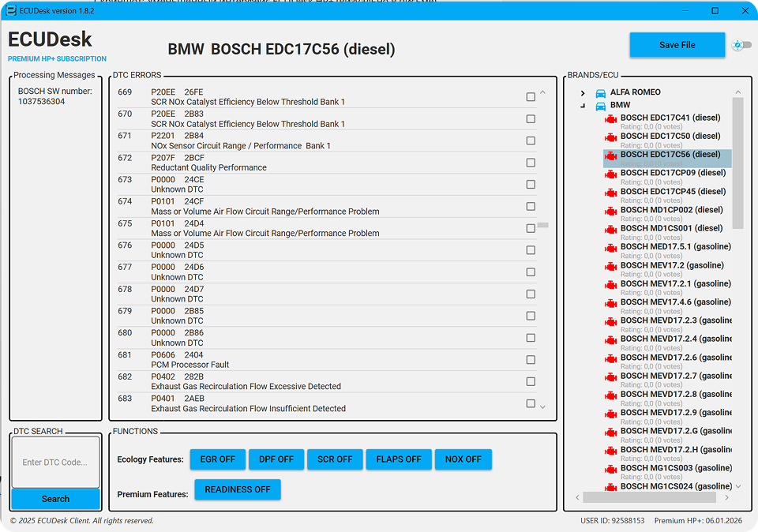Click engine icon beside BOSCH MG1CS003
758x532 pixels.
click(x=610, y=470)
